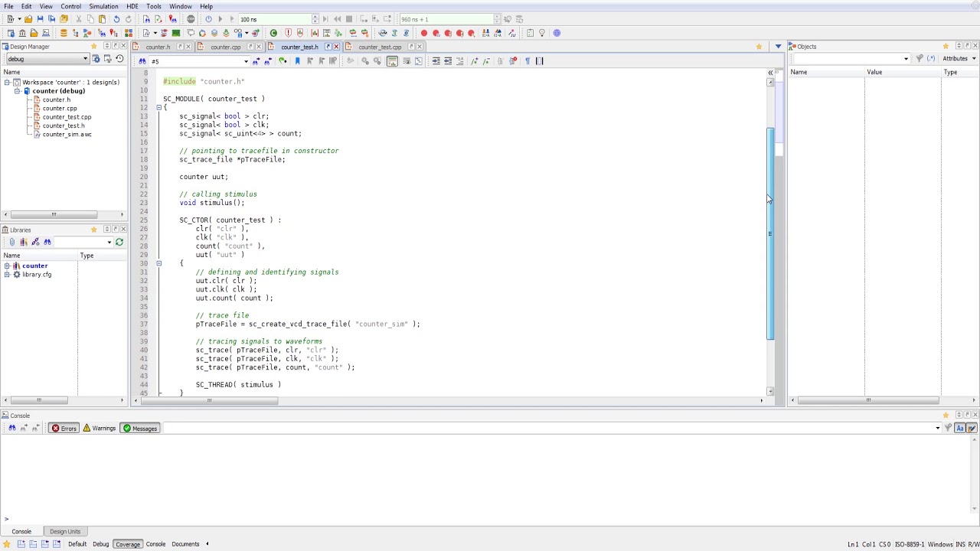Open the Objects Attributes dropdown
Viewport: 980px width, 551px height.
(x=959, y=59)
